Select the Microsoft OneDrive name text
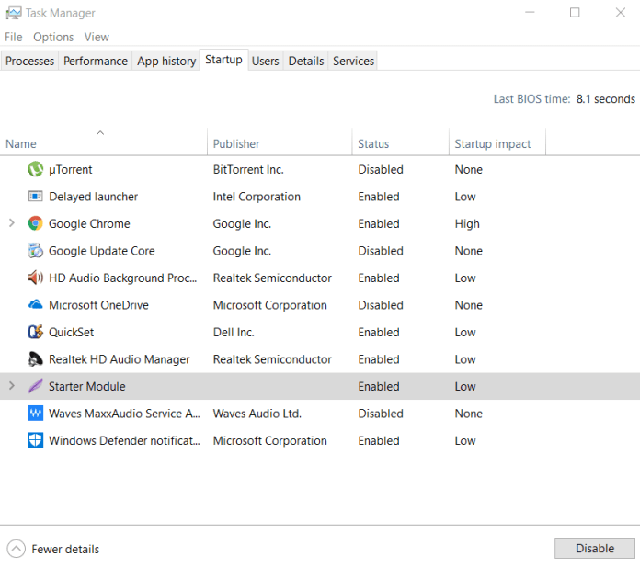Viewport: 640px width, 568px height. (x=99, y=305)
